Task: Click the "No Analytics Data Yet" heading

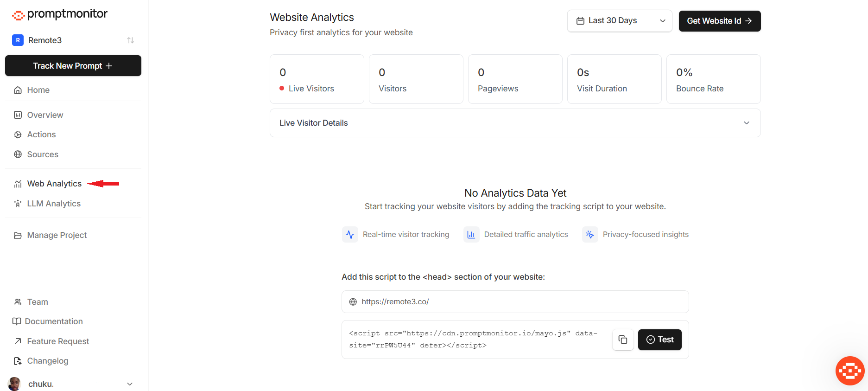Action: (x=515, y=193)
